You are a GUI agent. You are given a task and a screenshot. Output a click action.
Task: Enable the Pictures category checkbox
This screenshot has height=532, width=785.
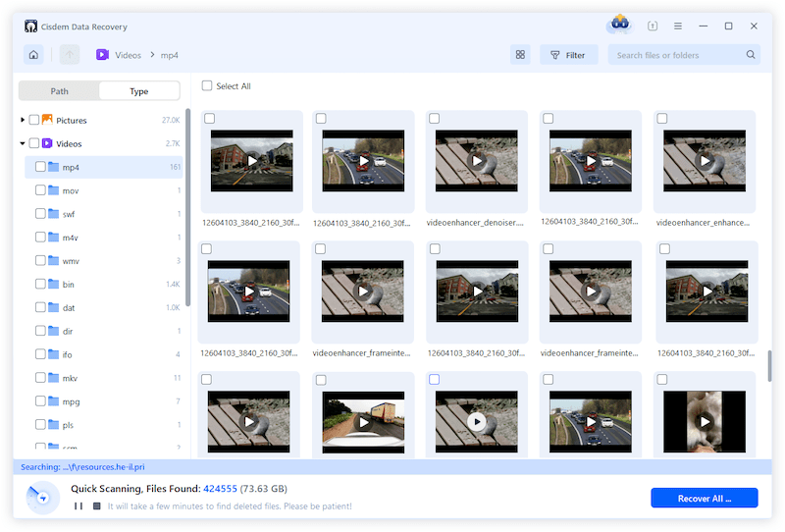coord(34,120)
